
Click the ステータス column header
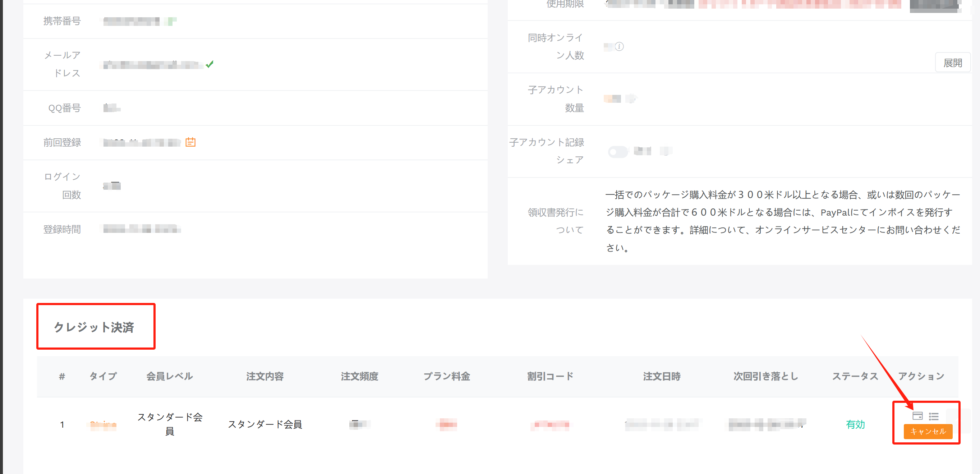tap(855, 376)
